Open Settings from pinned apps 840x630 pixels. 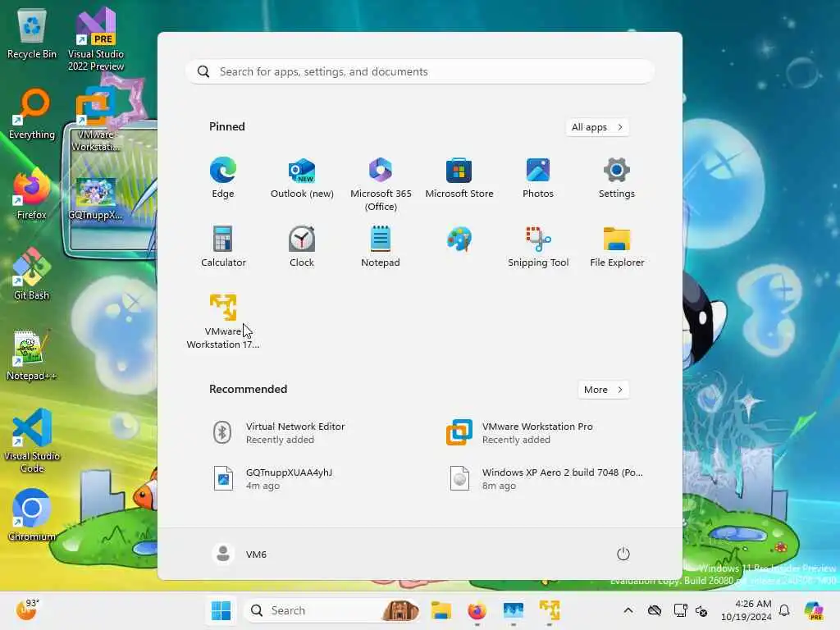click(617, 178)
